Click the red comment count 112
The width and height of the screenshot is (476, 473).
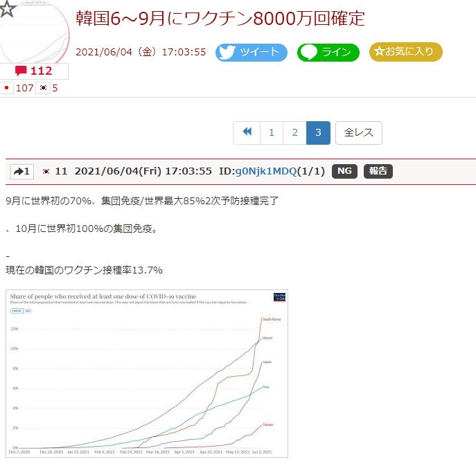click(34, 71)
